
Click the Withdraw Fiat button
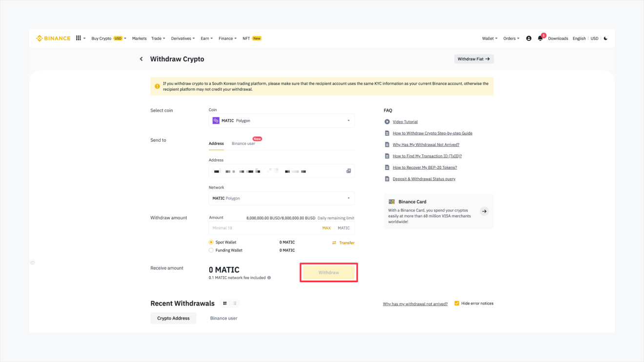[474, 59]
